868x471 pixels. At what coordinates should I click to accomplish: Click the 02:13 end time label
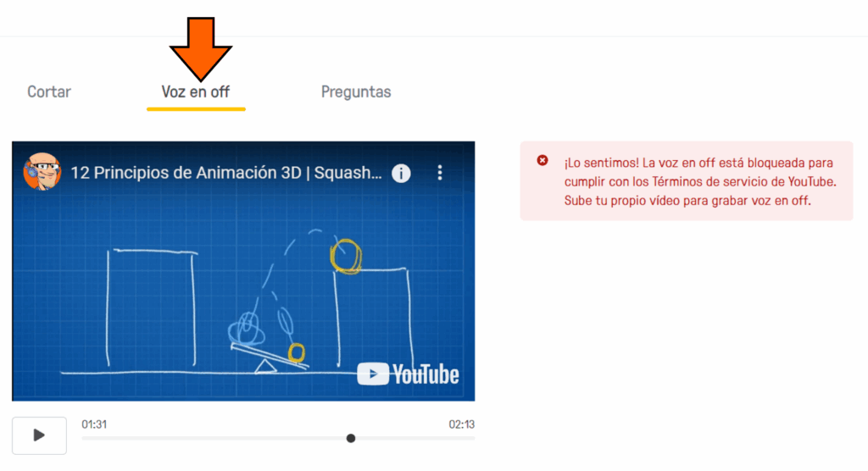[x=462, y=424]
